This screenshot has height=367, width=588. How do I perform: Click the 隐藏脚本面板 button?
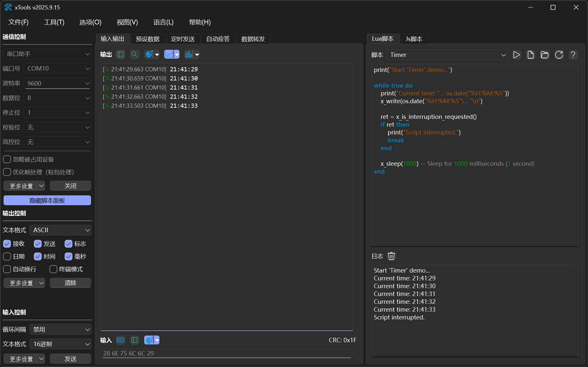(47, 201)
